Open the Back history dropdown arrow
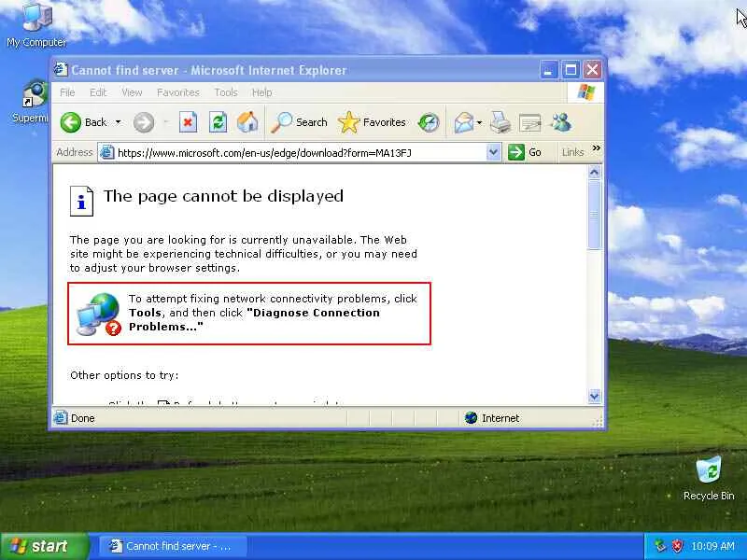747x560 pixels. click(x=119, y=122)
